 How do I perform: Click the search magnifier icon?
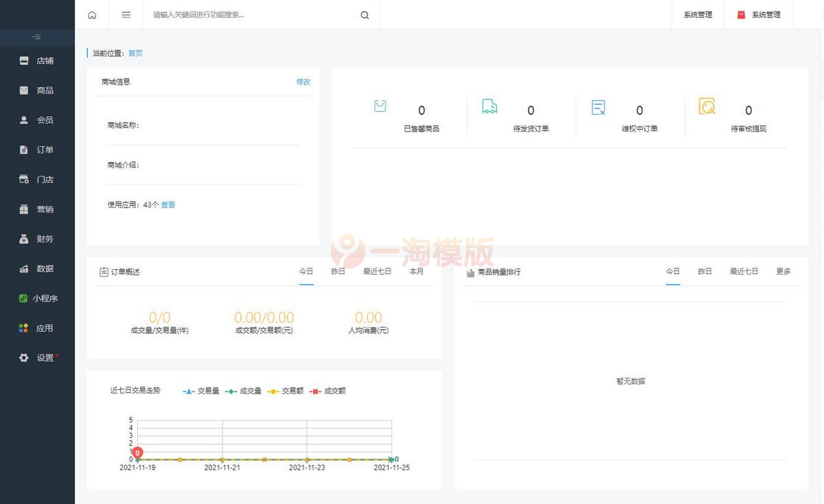[365, 15]
